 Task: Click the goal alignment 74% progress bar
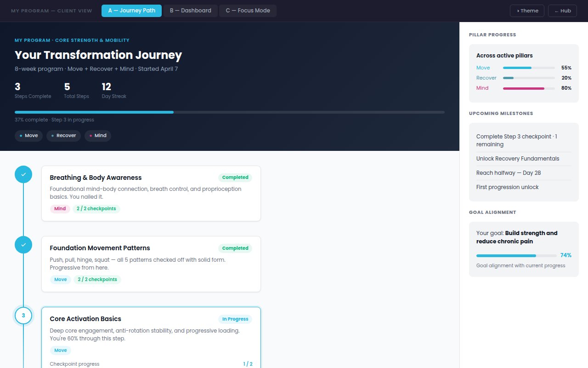(x=516, y=255)
